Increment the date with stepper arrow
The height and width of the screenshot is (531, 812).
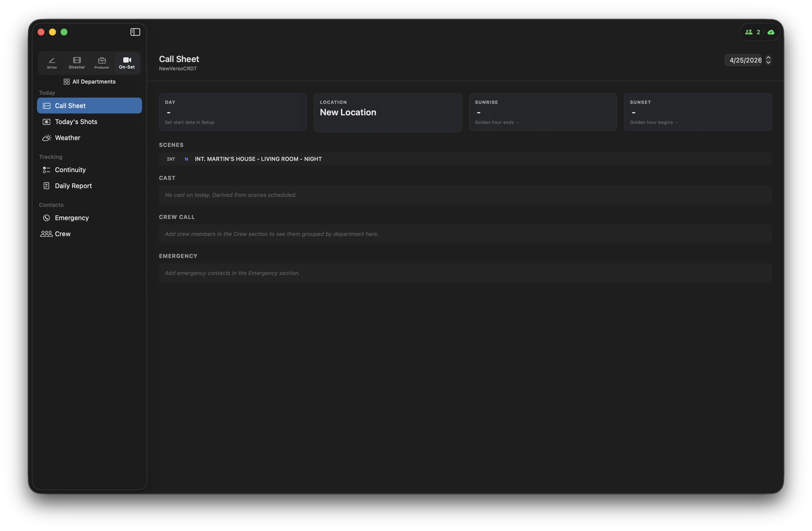768,58
